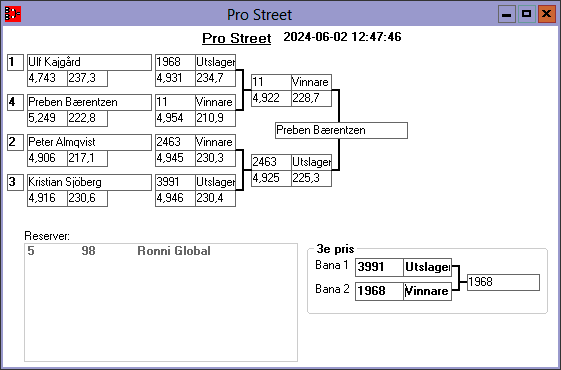Screen dimensions: 561x370
Task: Click start number 11 in the final
Action: point(271,82)
